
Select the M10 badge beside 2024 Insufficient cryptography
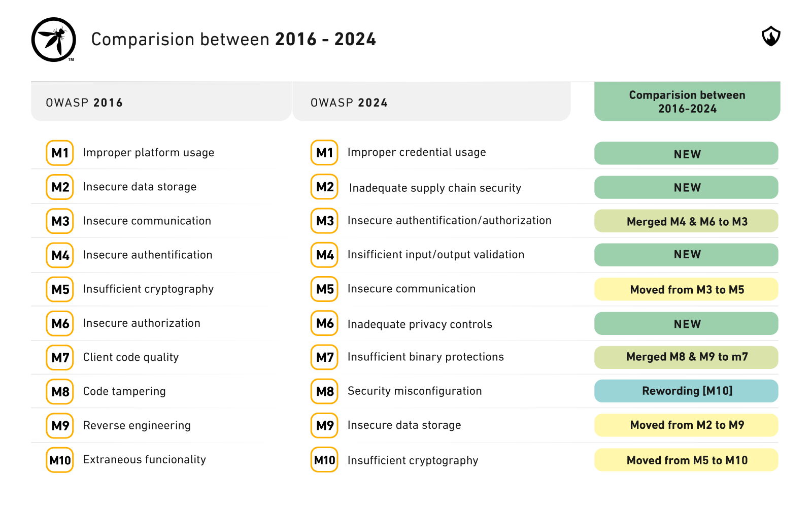click(x=324, y=460)
